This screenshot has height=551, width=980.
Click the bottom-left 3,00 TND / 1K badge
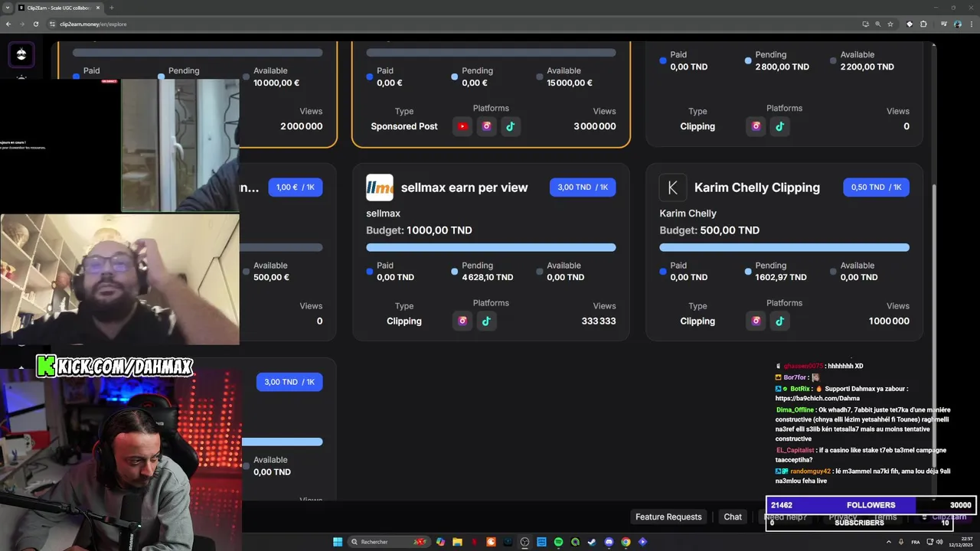tap(289, 382)
